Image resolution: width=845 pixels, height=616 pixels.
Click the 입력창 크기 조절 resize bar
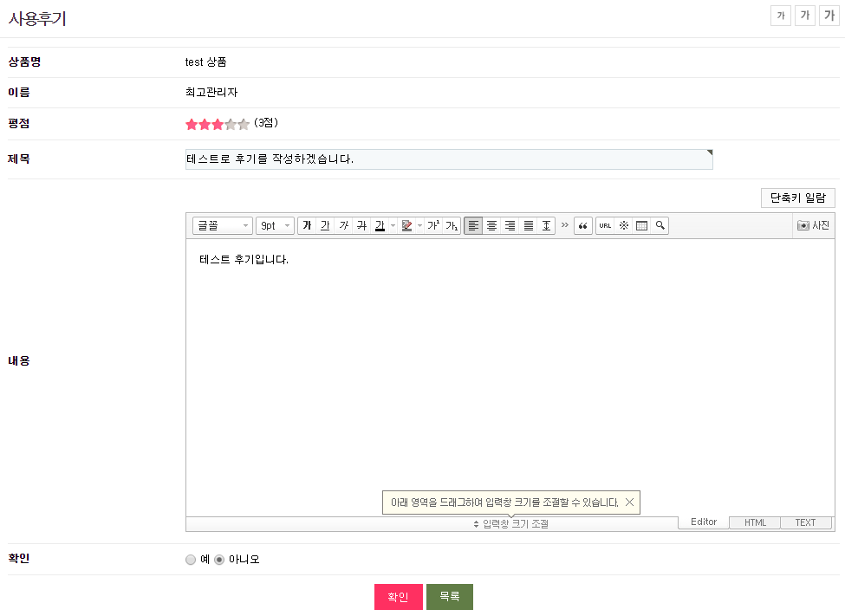(x=432, y=524)
